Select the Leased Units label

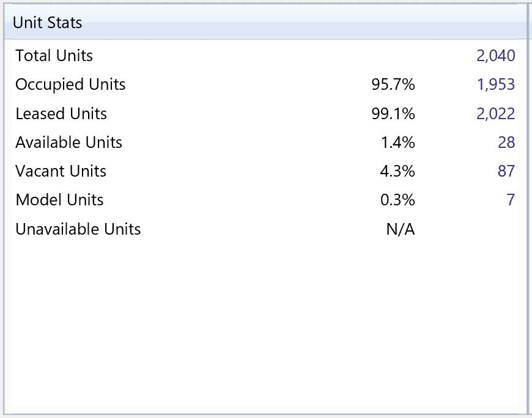[x=61, y=114]
